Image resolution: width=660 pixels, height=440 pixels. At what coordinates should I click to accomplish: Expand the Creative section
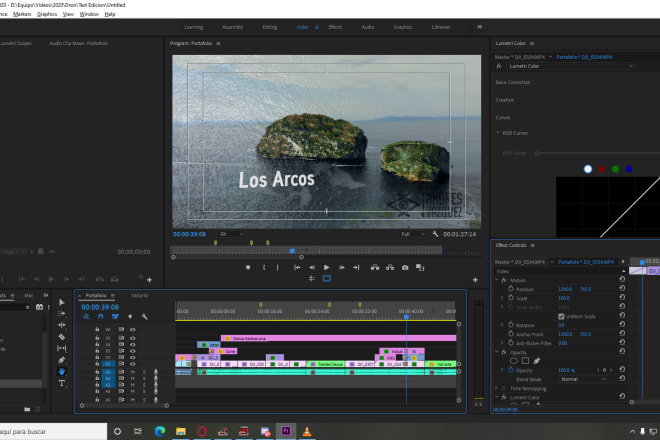pos(504,100)
